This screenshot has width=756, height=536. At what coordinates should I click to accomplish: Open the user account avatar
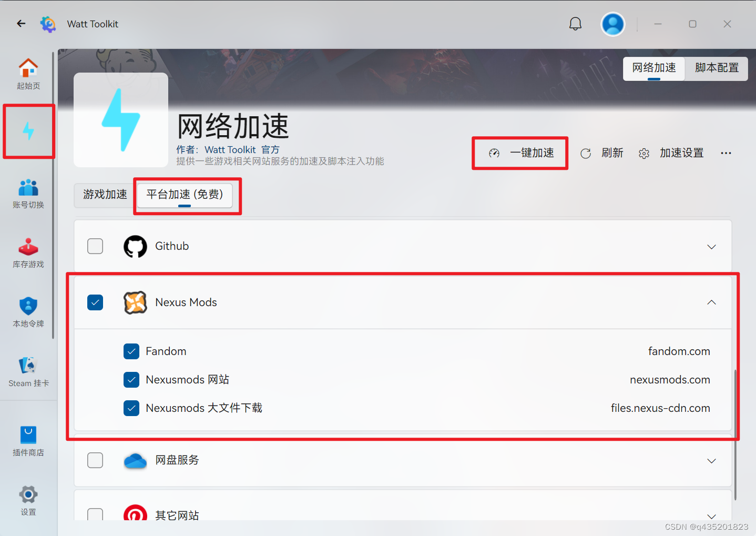(x=613, y=24)
